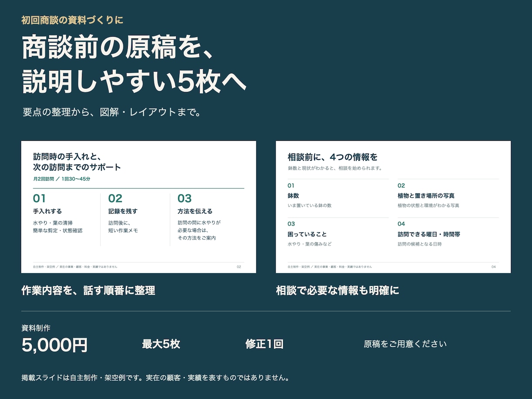This screenshot has height=399, width=532.
Task: Click number 02 above 記録を残す
Action: (x=116, y=198)
